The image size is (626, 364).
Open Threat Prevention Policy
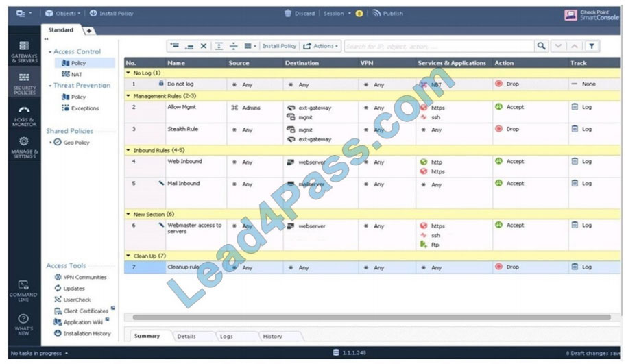[x=74, y=97]
